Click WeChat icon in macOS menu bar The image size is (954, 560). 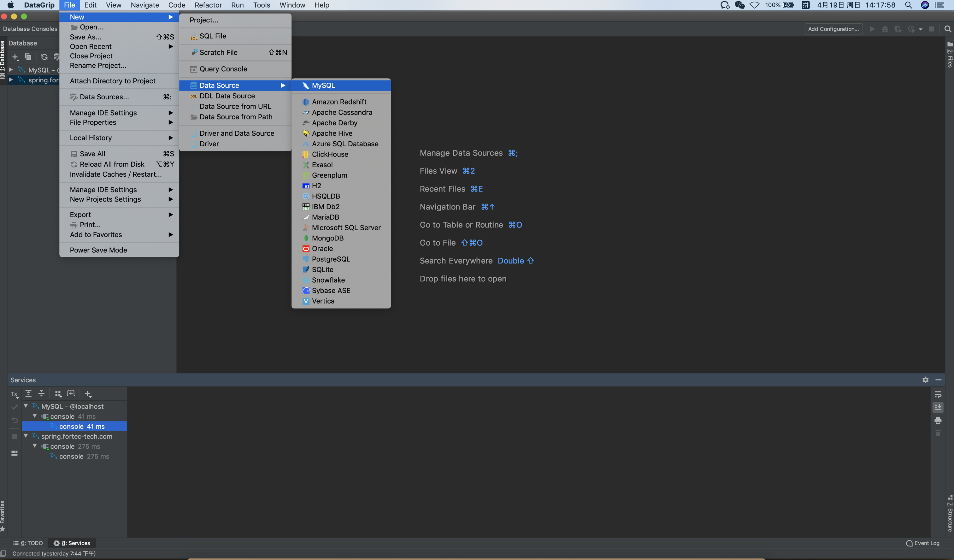tap(739, 5)
